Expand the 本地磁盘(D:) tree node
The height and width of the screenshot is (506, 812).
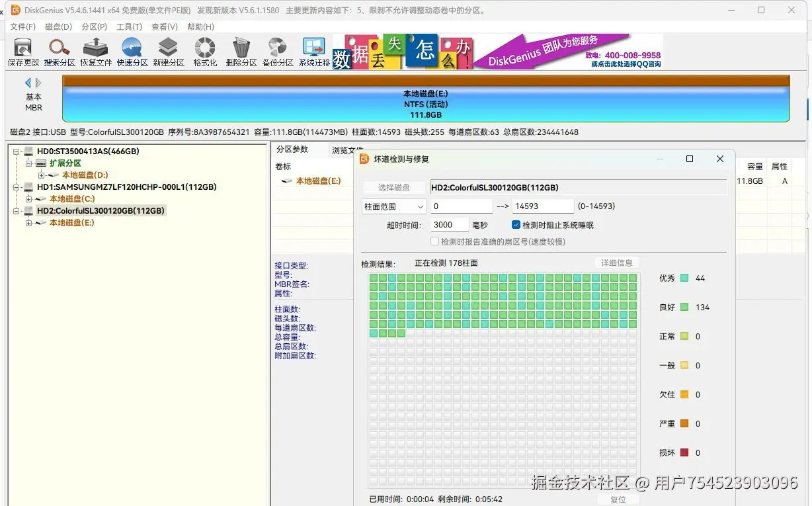41,175
